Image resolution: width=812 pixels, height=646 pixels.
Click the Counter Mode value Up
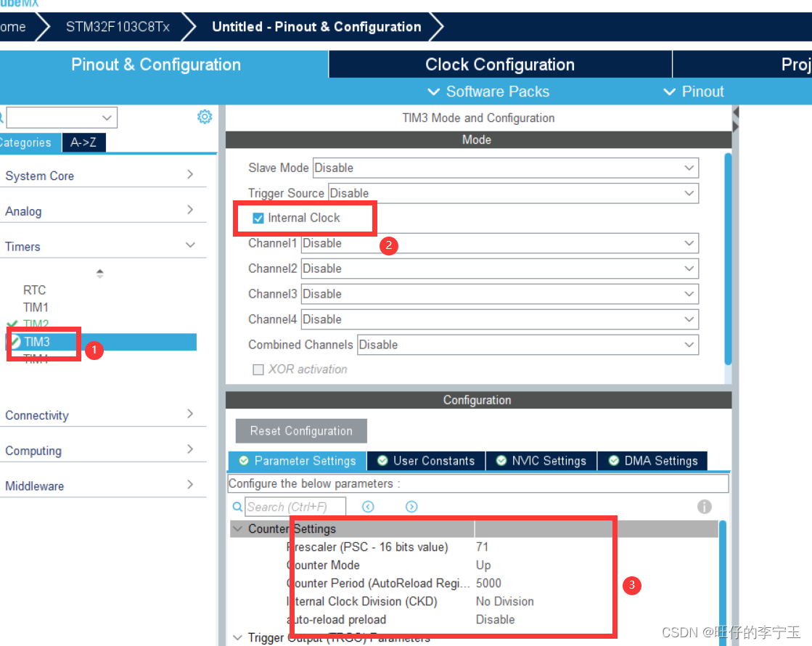coord(483,565)
